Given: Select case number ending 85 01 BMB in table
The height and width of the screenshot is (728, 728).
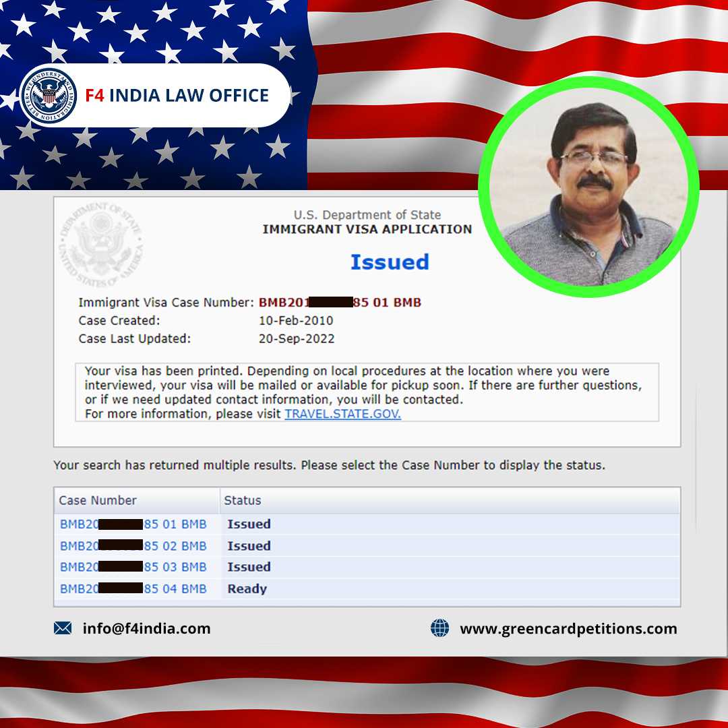Looking at the screenshot, I should click(x=133, y=524).
